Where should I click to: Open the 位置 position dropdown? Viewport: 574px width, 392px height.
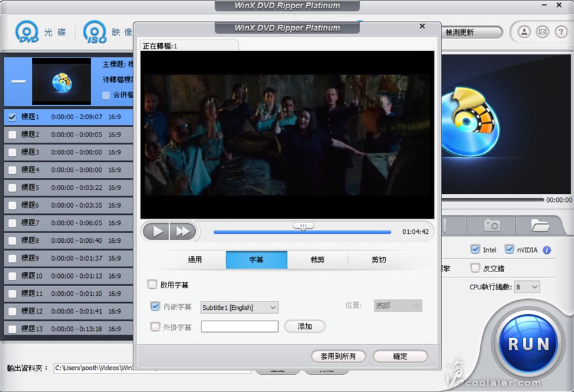(398, 305)
